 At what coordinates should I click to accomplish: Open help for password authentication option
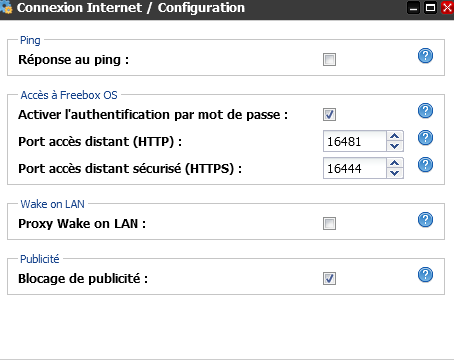425,111
